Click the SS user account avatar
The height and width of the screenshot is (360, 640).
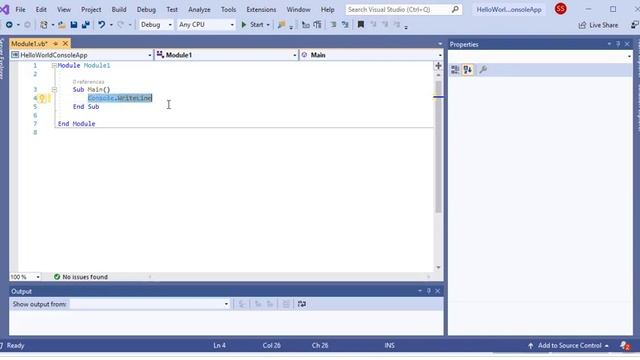click(x=560, y=9)
